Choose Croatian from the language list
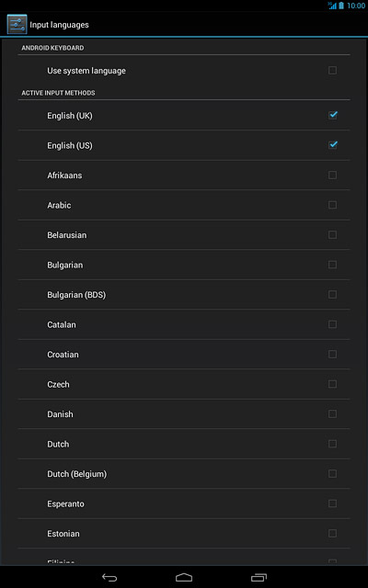The height and width of the screenshot is (588, 368). 184,355
